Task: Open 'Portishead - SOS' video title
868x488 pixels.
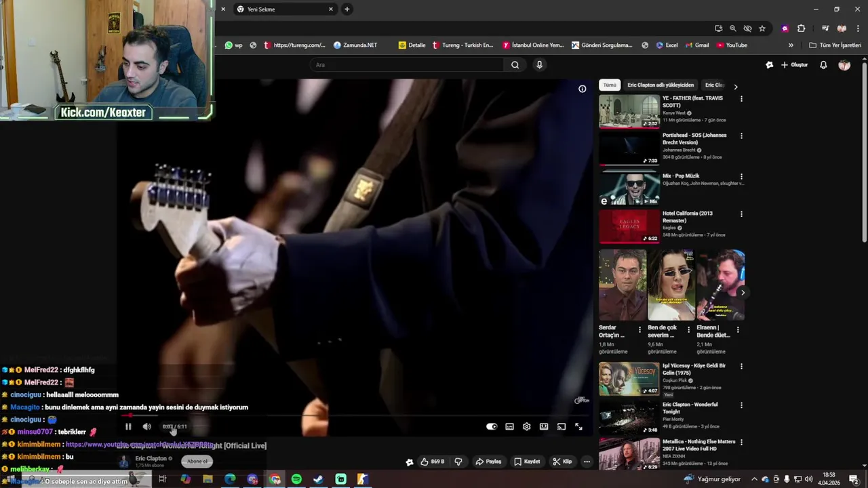Action: click(694, 138)
